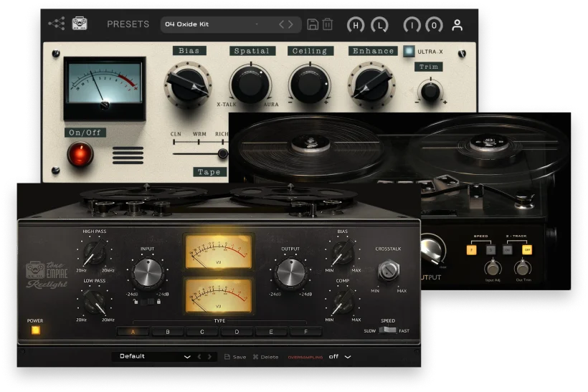
Task: Click the Enhance knob
Action: (371, 85)
